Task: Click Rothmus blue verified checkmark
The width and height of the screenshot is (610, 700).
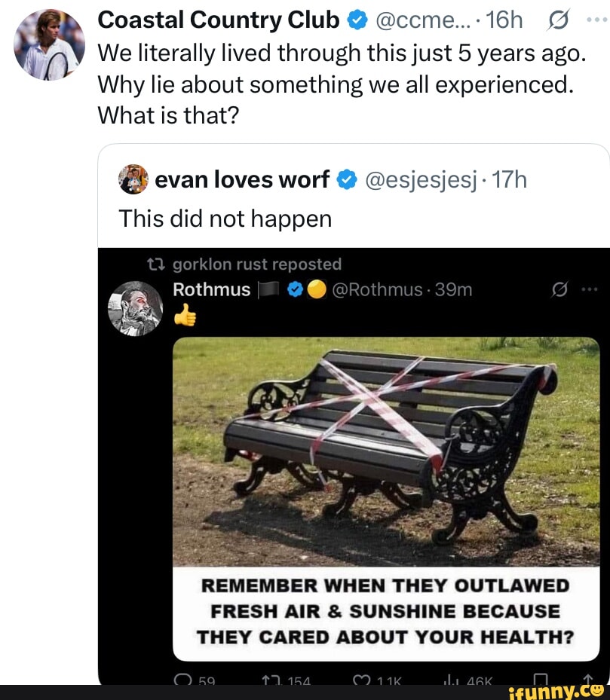Action: [x=296, y=289]
